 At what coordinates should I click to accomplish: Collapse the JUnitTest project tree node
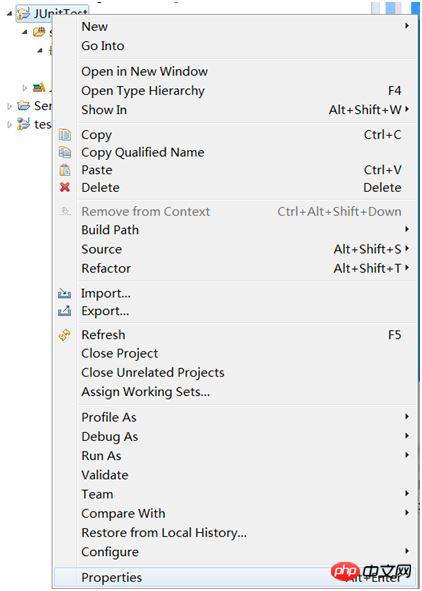[9, 14]
